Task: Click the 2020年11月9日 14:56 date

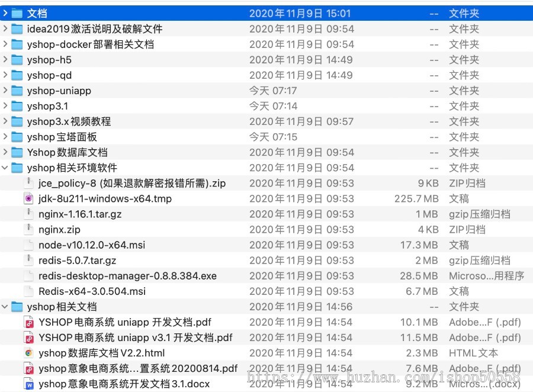Action: [x=301, y=307]
